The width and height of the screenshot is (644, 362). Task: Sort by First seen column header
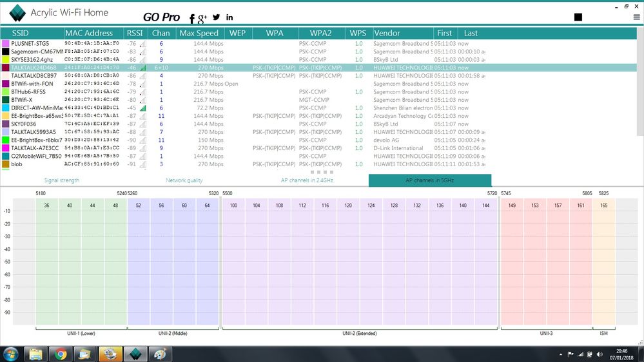(445, 33)
